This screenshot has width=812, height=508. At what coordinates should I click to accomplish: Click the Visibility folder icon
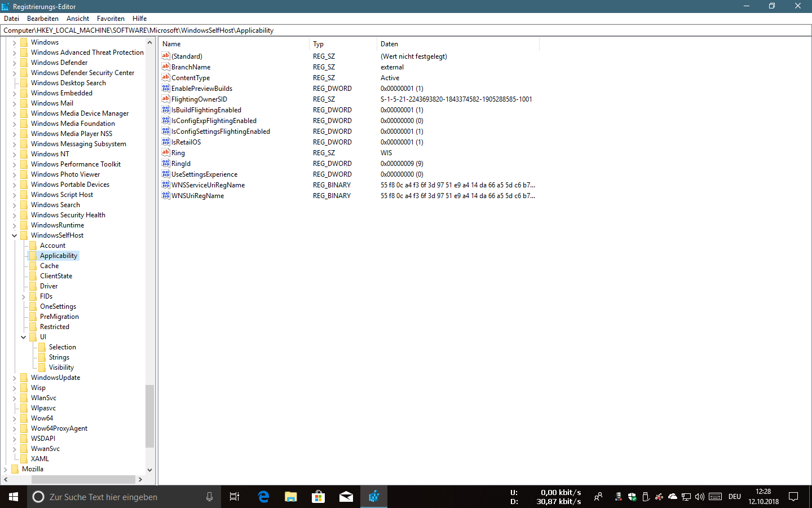(x=42, y=367)
